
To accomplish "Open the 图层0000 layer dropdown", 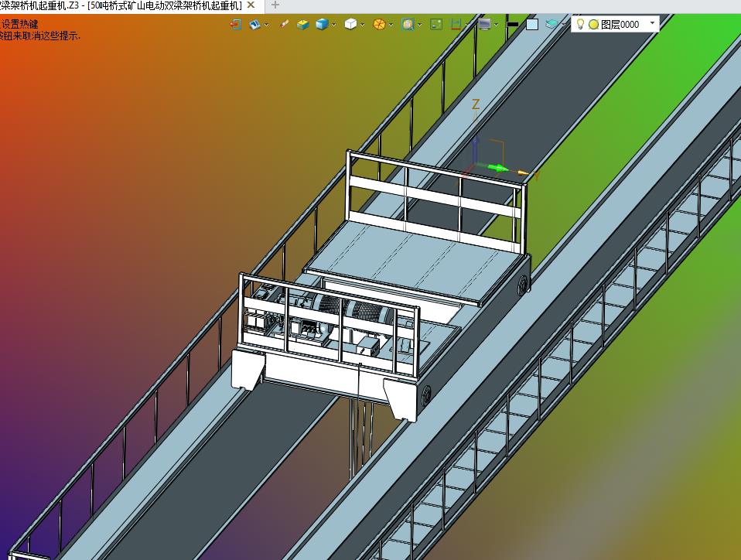I will [652, 23].
